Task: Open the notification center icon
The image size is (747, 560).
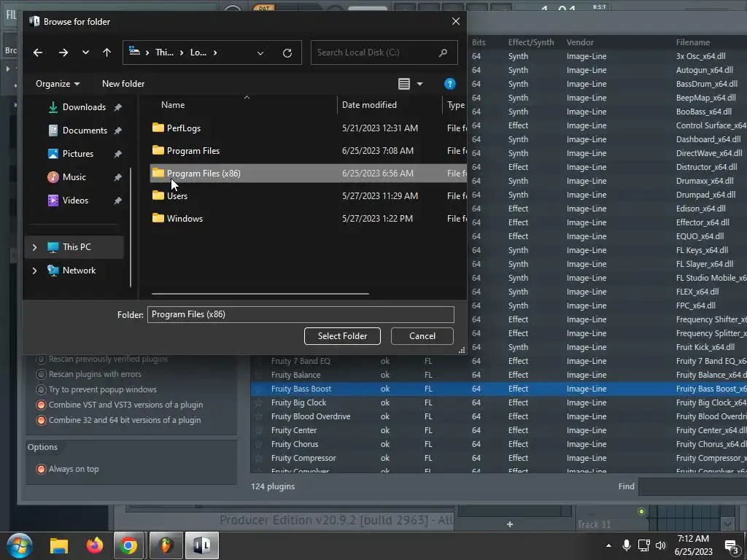Action: point(731,547)
